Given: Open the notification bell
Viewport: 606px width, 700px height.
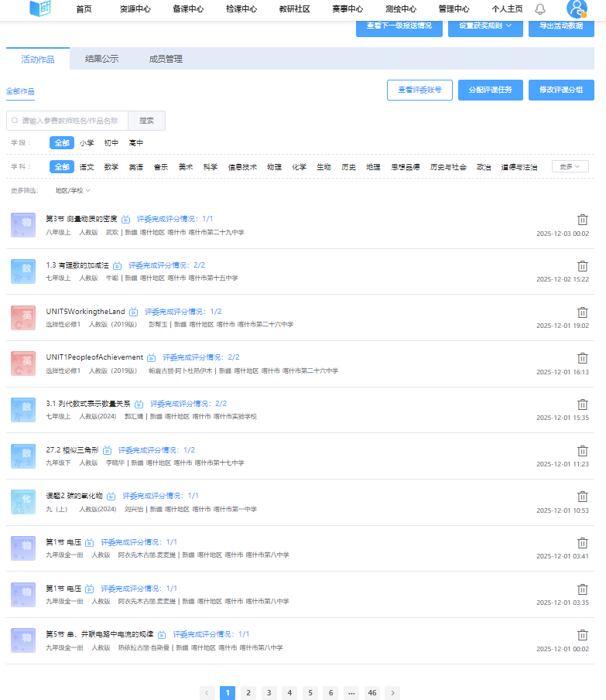Looking at the screenshot, I should pyautogui.click(x=540, y=9).
